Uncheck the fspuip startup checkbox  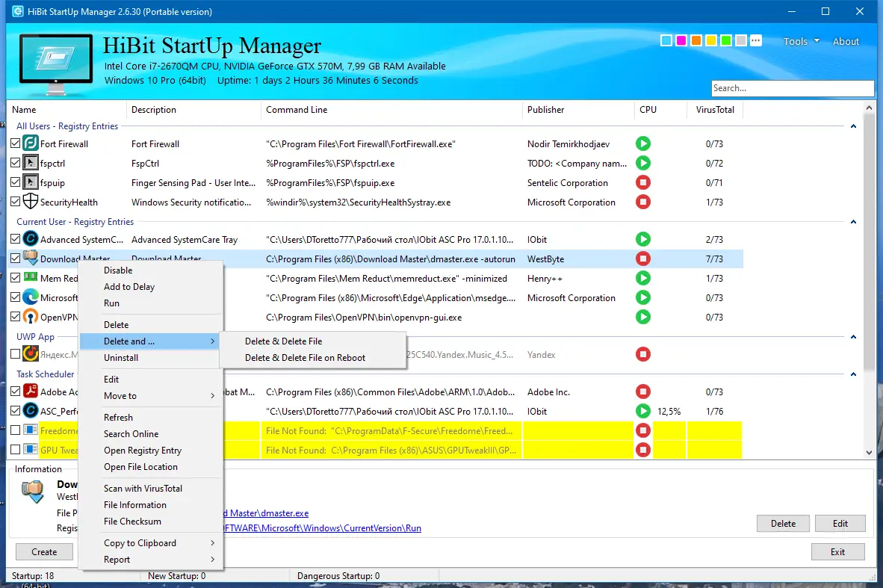pyautogui.click(x=15, y=182)
